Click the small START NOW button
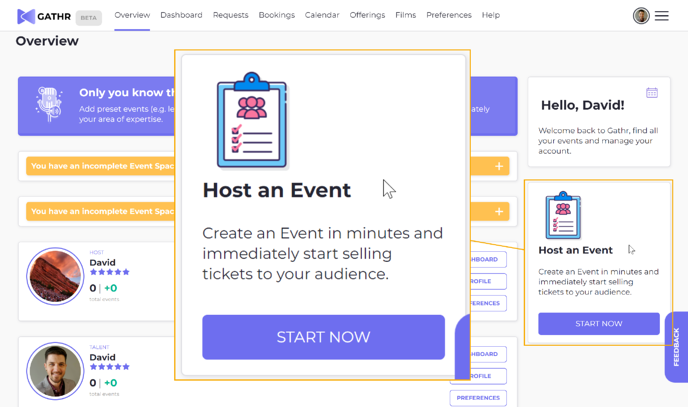Screen dimensions: 688x407 [599, 324]
